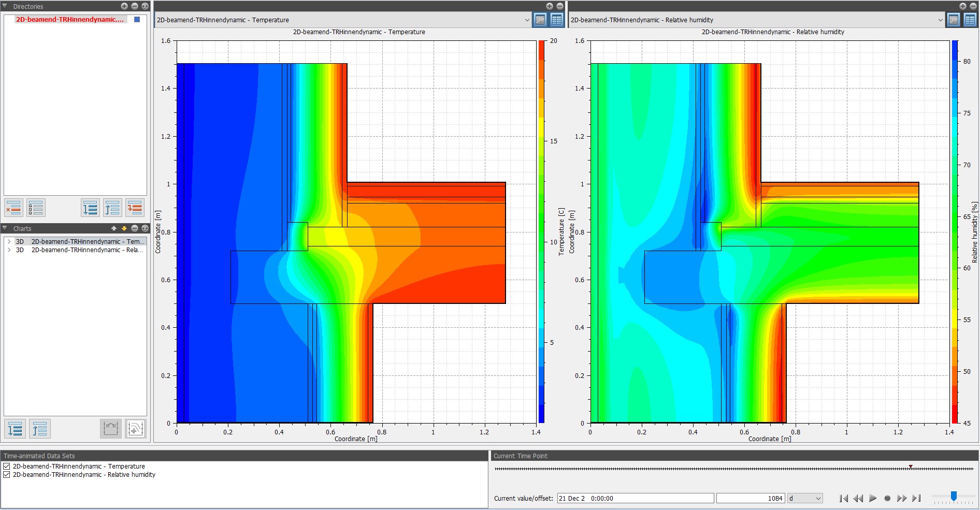Click the Play button in Current Time Point
980x510 pixels.
(873, 498)
